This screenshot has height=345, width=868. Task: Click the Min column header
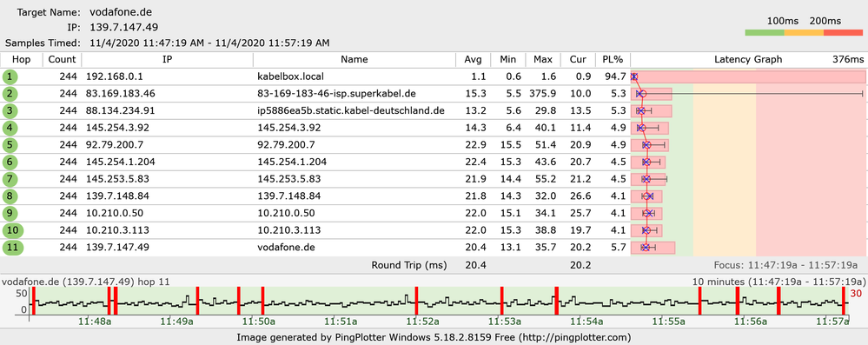pyautogui.click(x=507, y=60)
